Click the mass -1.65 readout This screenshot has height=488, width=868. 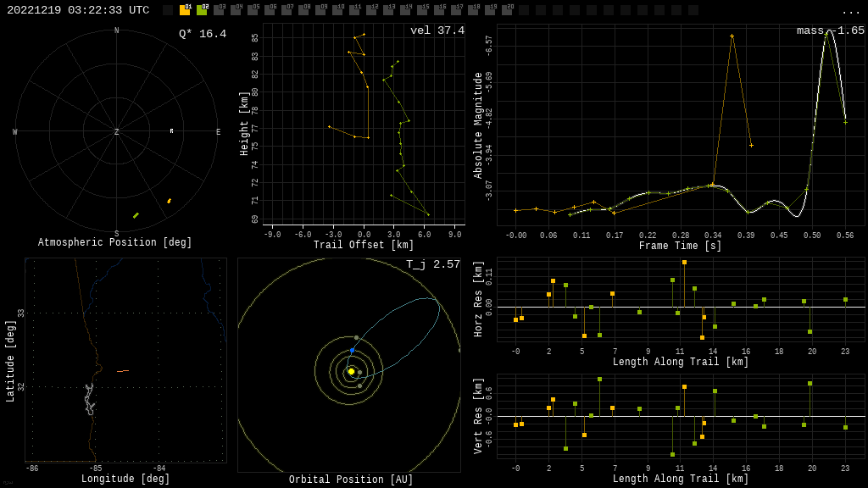[830, 30]
